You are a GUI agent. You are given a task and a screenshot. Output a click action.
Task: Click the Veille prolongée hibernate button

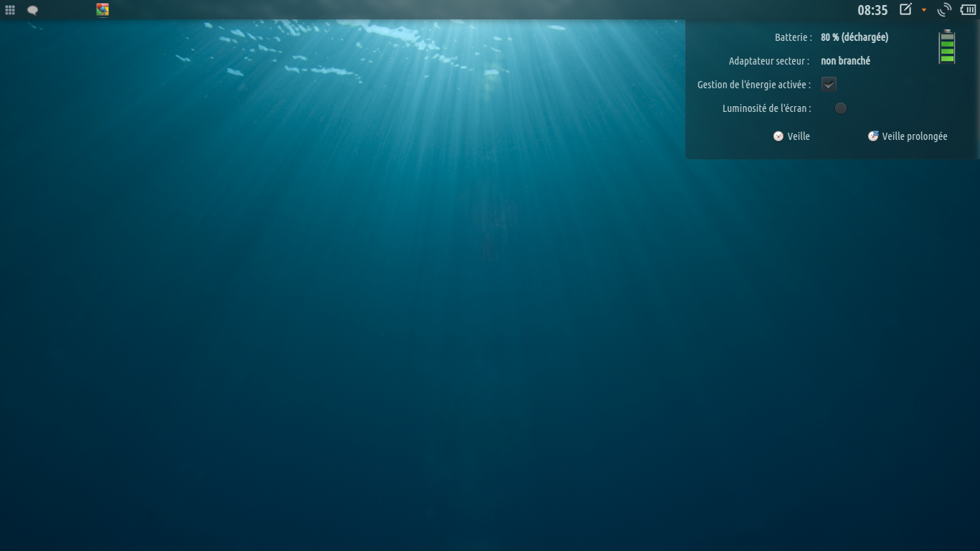908,136
